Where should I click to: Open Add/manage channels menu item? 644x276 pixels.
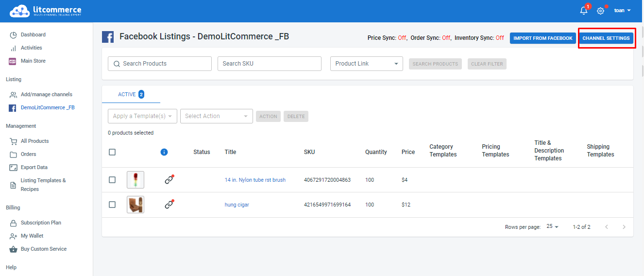pos(47,95)
